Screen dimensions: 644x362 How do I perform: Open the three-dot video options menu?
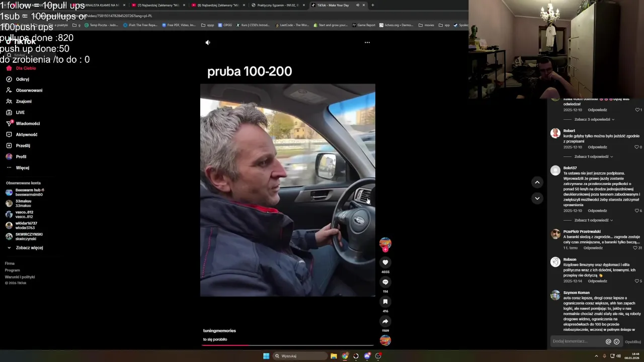(x=367, y=43)
